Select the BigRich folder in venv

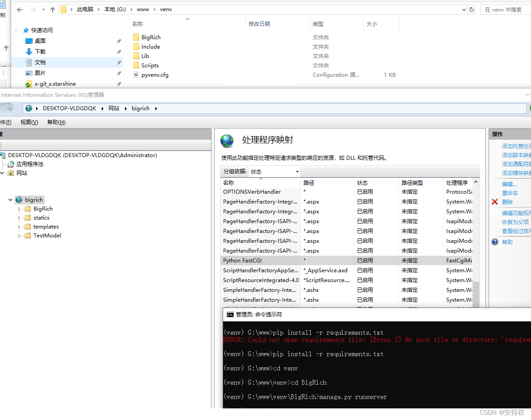tap(151, 37)
